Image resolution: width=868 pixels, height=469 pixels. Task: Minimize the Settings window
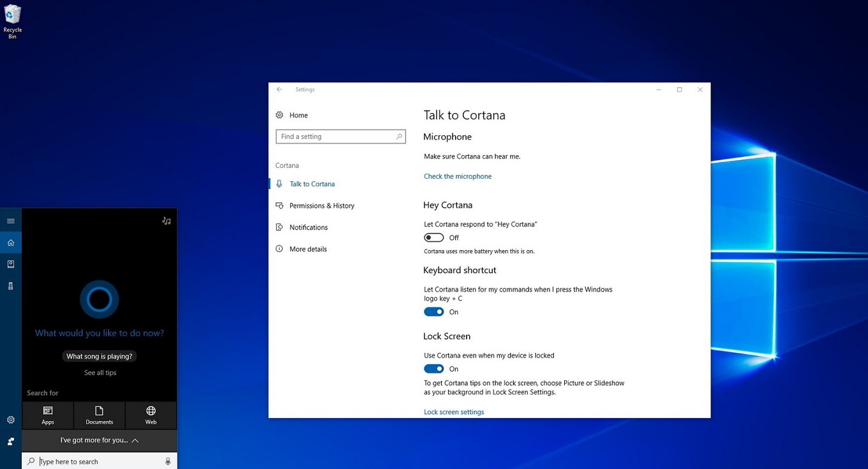pyautogui.click(x=659, y=89)
